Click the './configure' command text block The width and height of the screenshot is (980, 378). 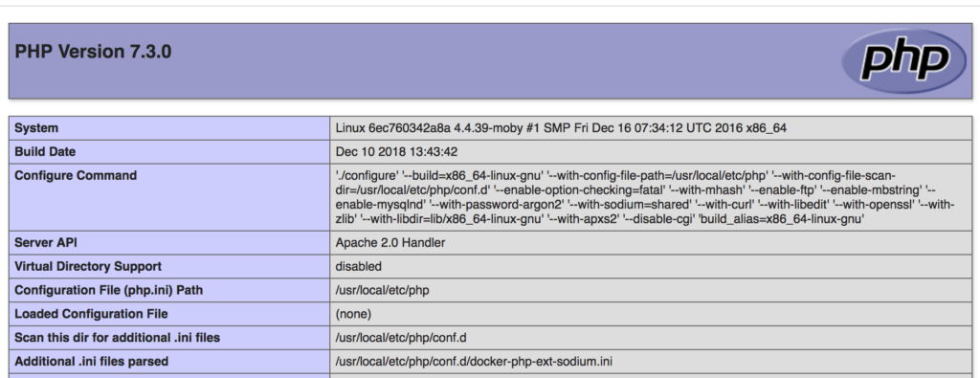point(645,197)
